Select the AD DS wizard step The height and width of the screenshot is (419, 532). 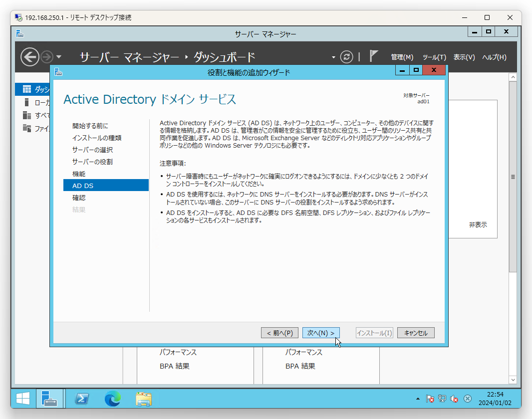(106, 186)
